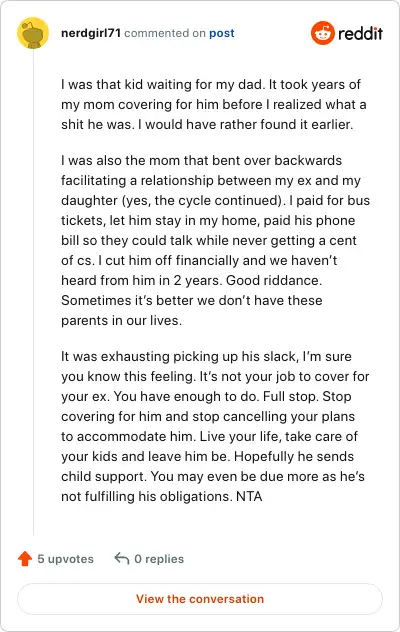Click the "commented on" gray text
The height and width of the screenshot is (632, 400).
click(165, 33)
